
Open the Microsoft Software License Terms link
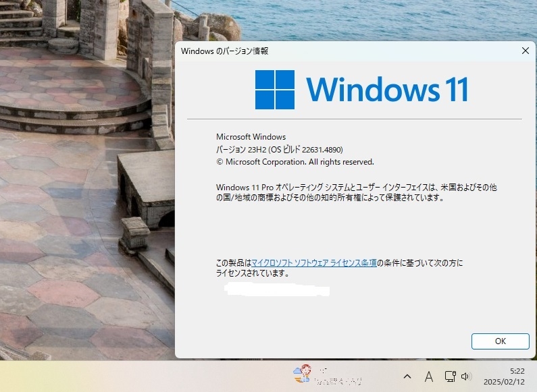(x=314, y=262)
